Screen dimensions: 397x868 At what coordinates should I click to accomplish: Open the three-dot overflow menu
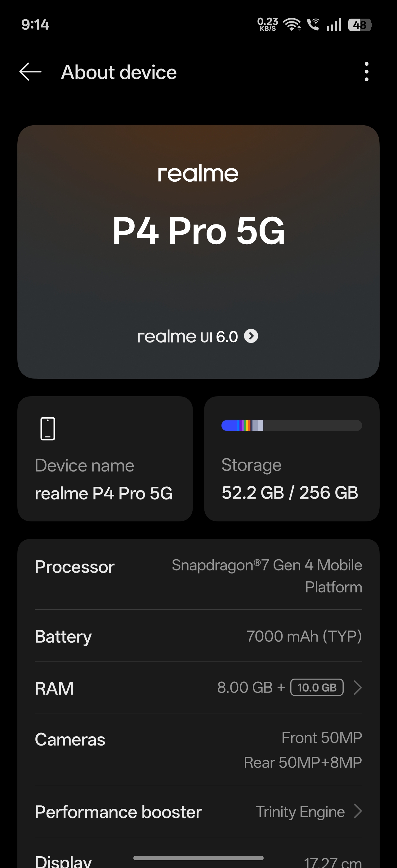tap(366, 72)
